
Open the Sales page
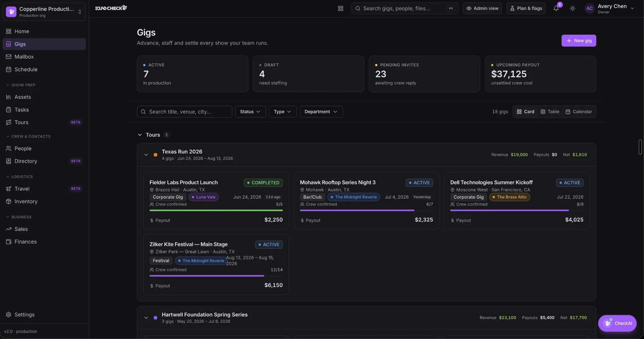click(44, 229)
